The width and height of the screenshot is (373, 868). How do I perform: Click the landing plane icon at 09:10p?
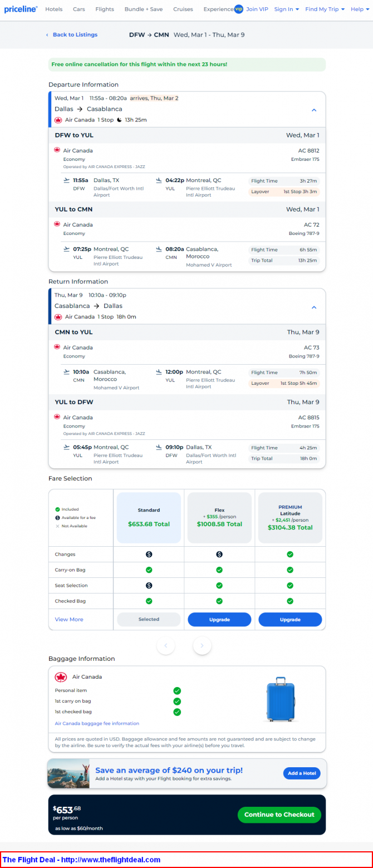tap(159, 447)
